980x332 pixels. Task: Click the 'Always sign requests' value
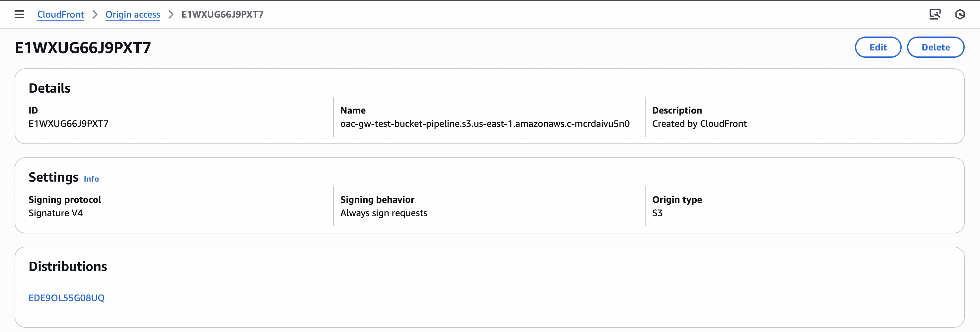[x=384, y=213]
